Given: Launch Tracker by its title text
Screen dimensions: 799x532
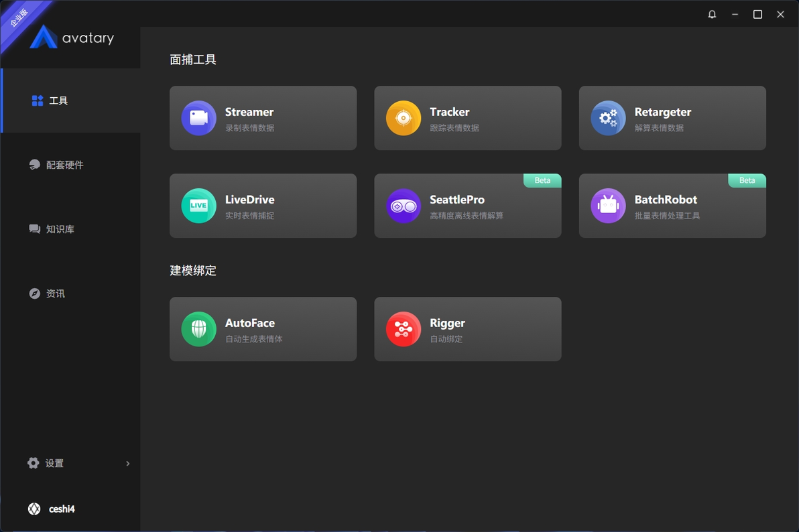Looking at the screenshot, I should (x=449, y=112).
